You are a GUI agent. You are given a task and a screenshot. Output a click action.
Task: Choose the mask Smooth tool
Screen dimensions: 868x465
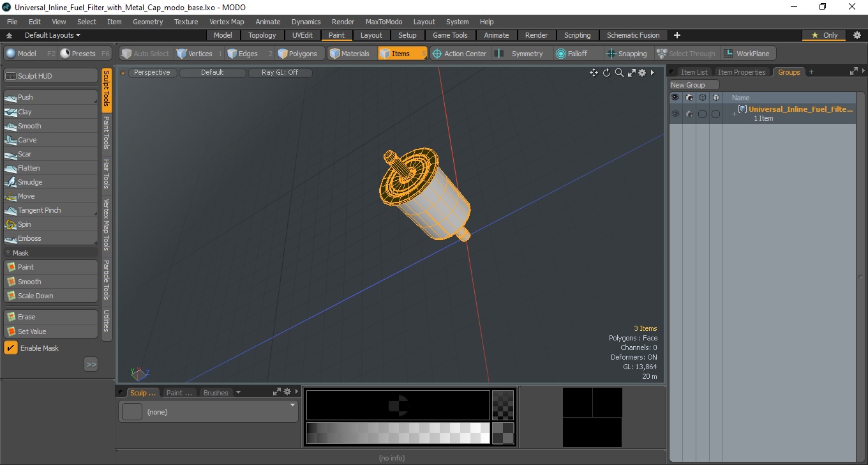tap(50, 282)
